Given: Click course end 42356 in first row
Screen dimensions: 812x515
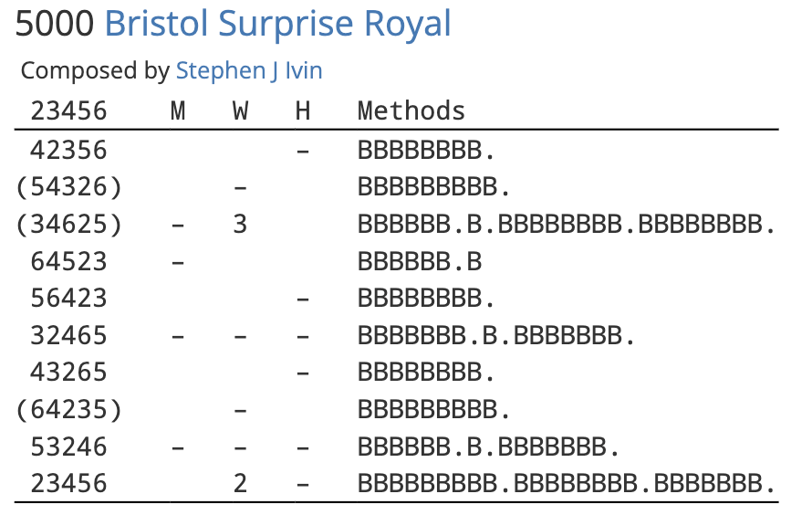Looking at the screenshot, I should click(x=68, y=150).
